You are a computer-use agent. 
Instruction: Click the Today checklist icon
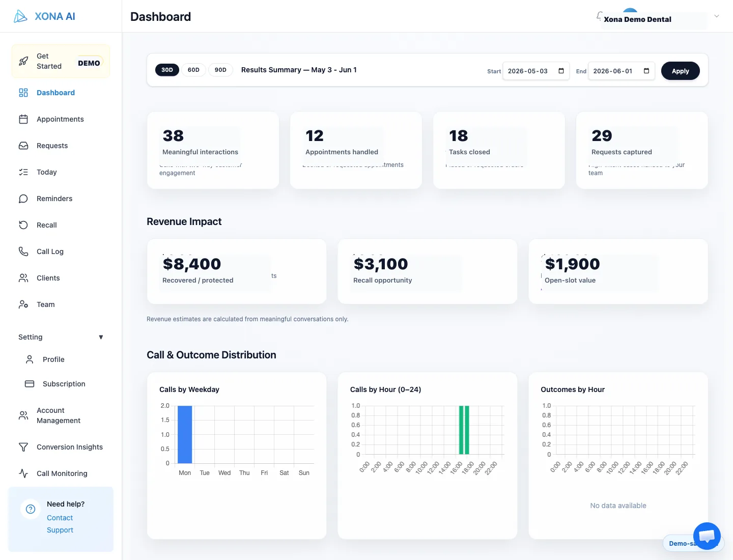[x=23, y=172]
